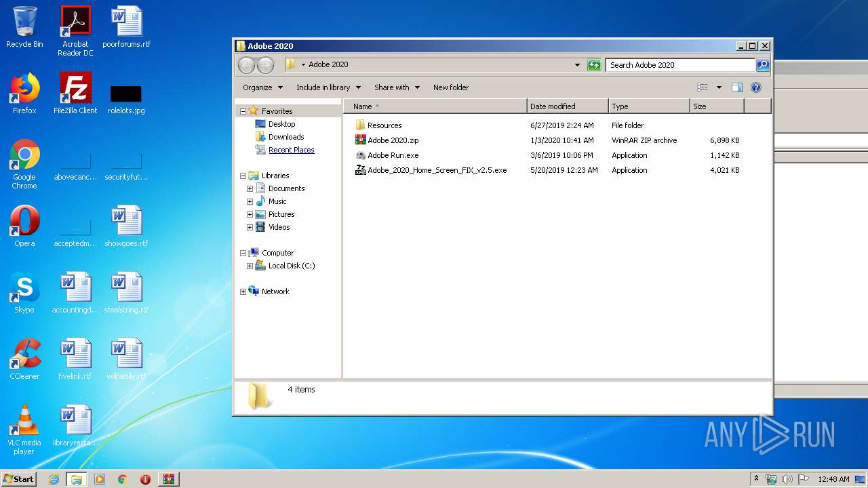Open Opera browser desktop shortcut

[x=24, y=226]
